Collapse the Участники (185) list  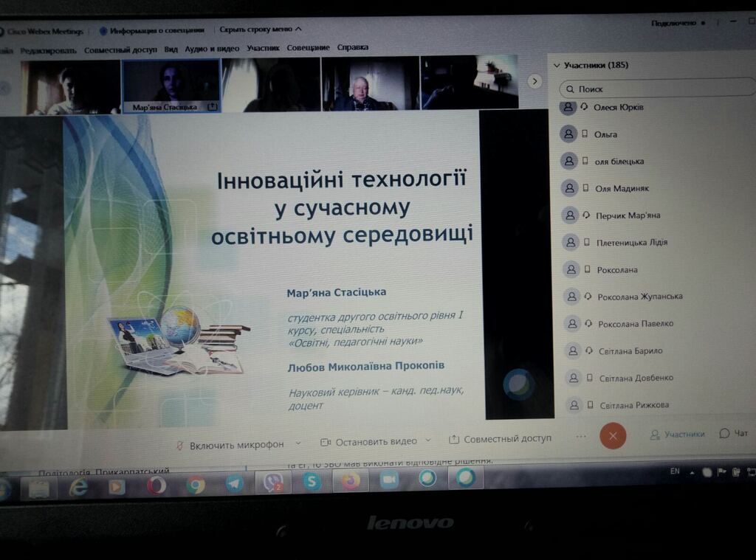[x=557, y=66]
